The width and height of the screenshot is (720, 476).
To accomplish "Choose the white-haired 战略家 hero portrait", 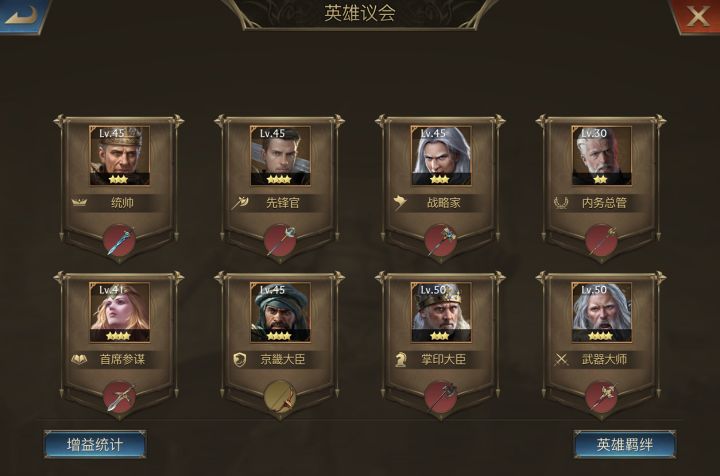I will click(441, 156).
